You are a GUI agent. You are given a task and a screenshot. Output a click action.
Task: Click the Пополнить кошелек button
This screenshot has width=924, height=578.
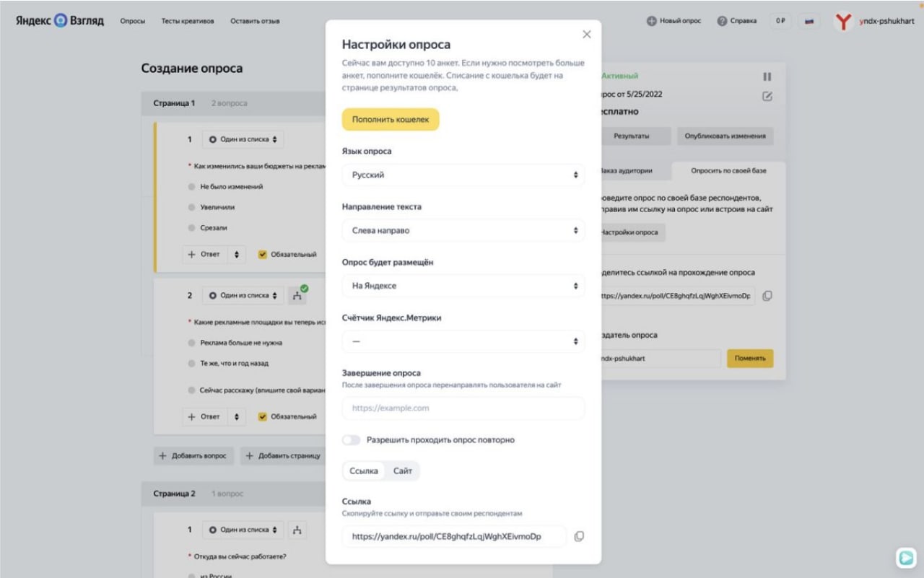[x=391, y=120]
